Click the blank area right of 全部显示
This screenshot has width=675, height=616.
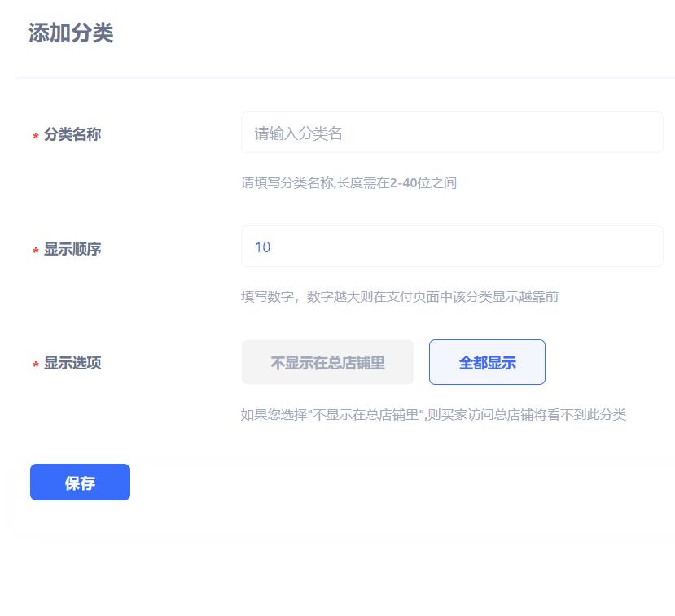607,362
